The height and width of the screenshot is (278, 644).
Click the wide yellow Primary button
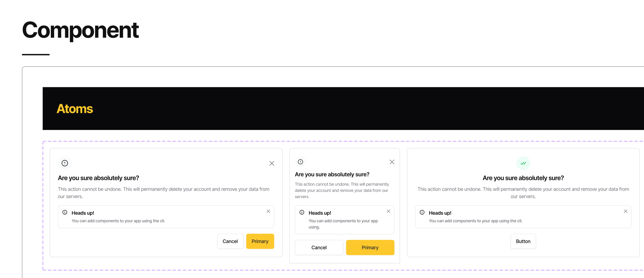(370, 248)
